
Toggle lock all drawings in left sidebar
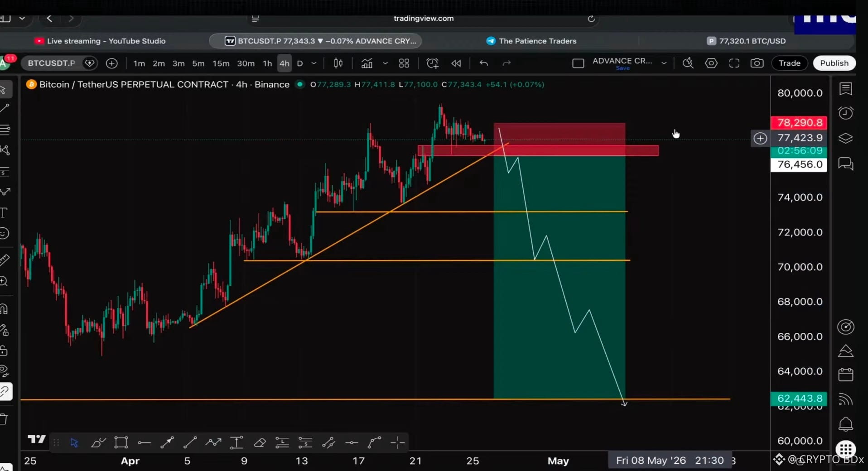[4, 351]
